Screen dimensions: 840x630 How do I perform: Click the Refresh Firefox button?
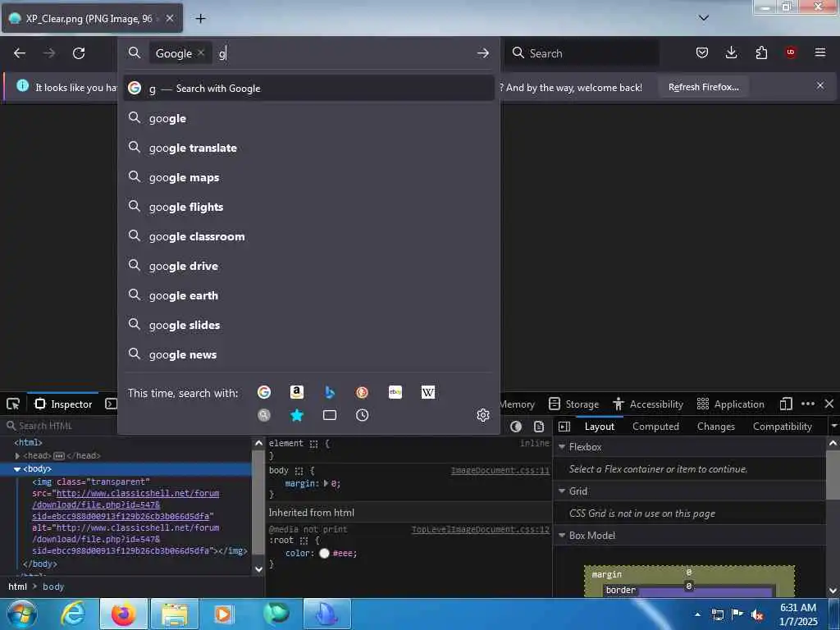point(703,87)
